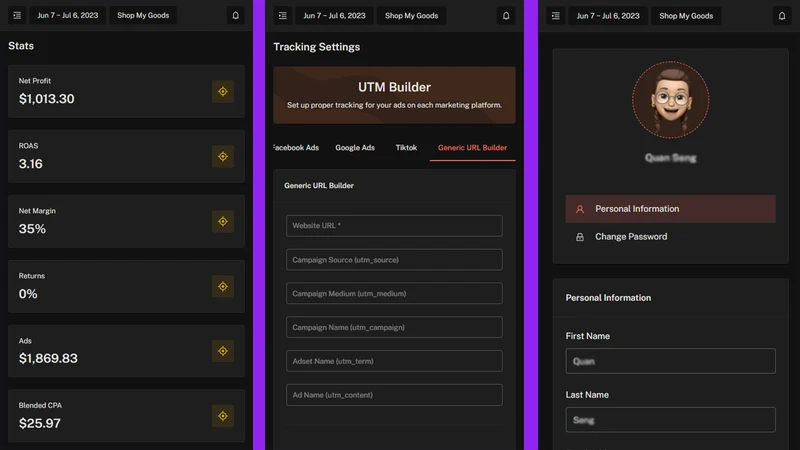Select the Blended CPA $25.97 value
The image size is (800, 450).
pos(39,423)
